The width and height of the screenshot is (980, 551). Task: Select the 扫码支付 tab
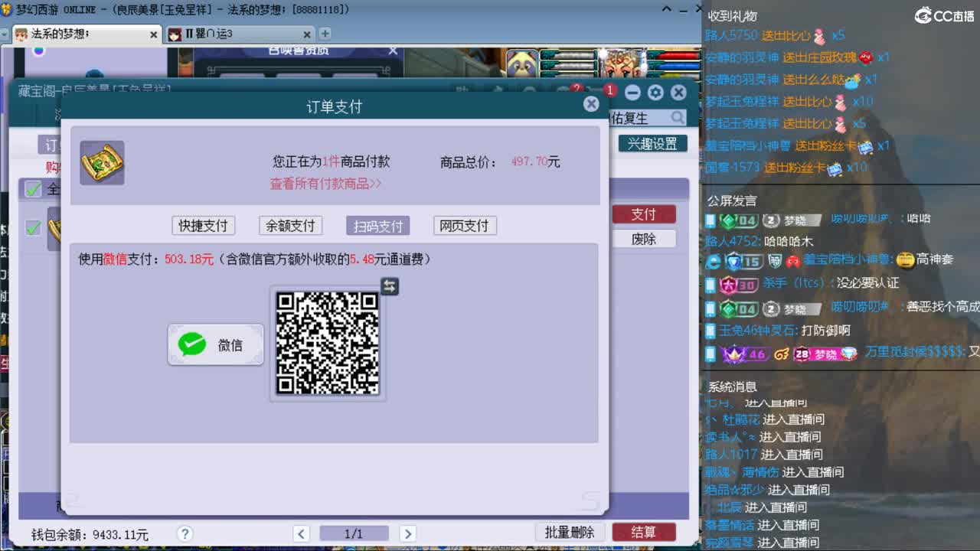click(378, 226)
